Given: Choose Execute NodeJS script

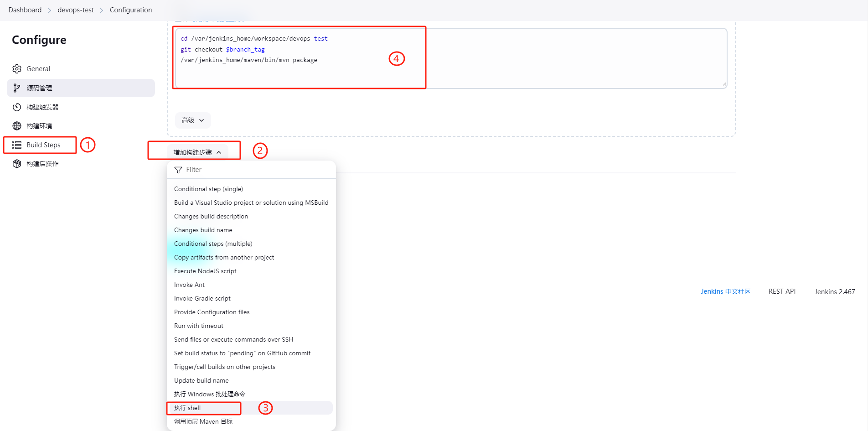Looking at the screenshot, I should click(x=251, y=271).
